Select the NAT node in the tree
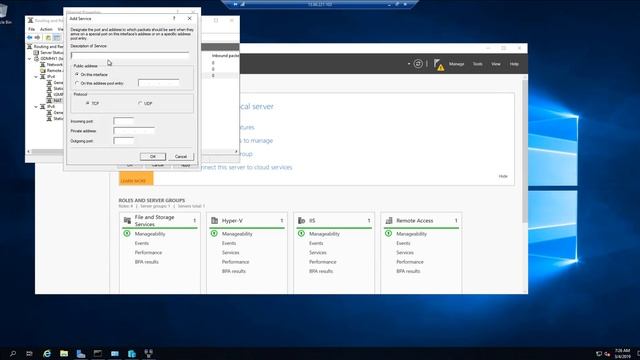The height and width of the screenshot is (360, 640). click(54, 100)
